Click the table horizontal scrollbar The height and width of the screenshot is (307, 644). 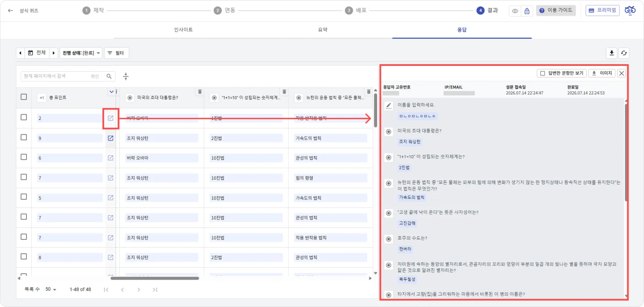point(155,278)
